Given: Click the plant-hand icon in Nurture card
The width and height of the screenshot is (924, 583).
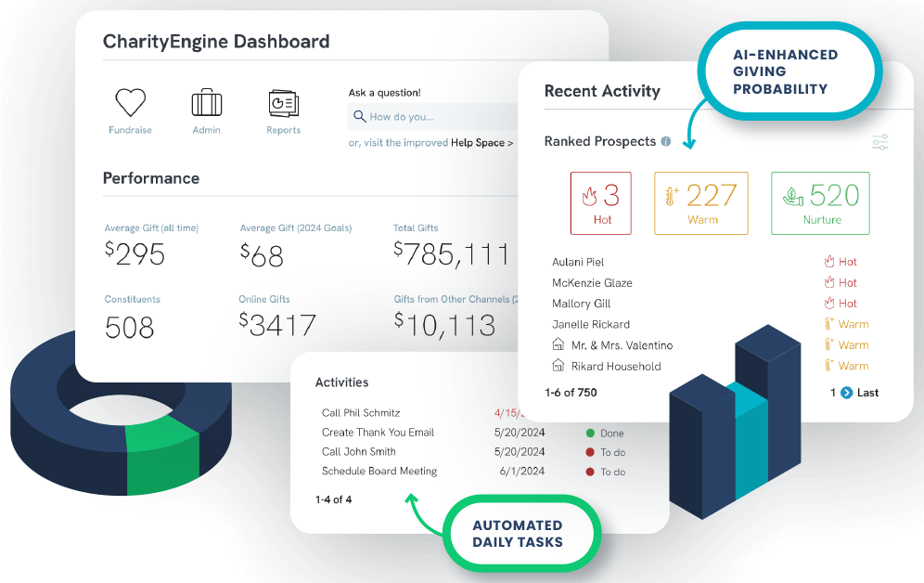Looking at the screenshot, I should (793, 196).
